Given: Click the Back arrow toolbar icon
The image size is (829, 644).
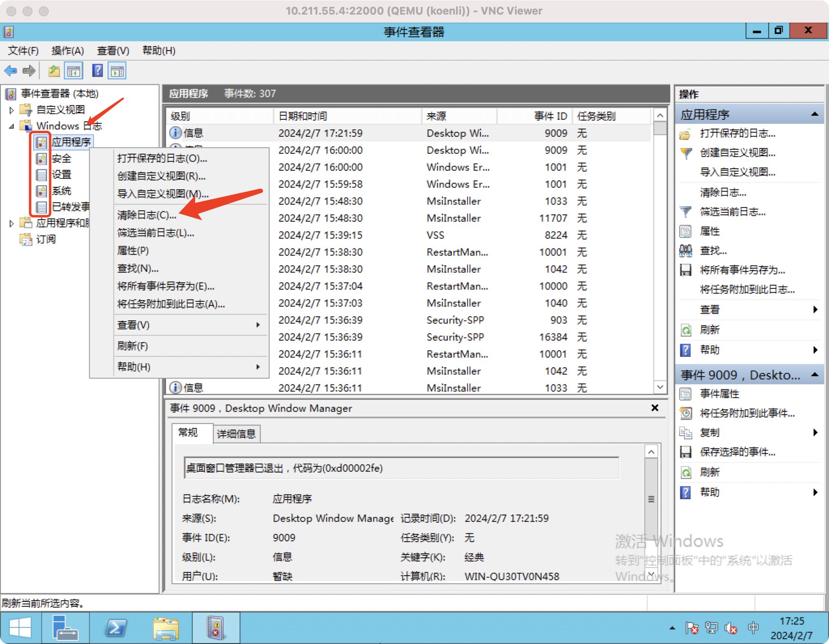Looking at the screenshot, I should tap(11, 71).
